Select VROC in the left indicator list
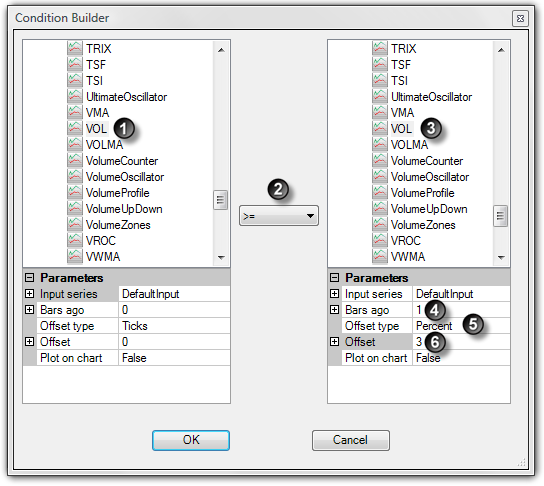Viewport: 544px width, 486px height. coord(101,240)
